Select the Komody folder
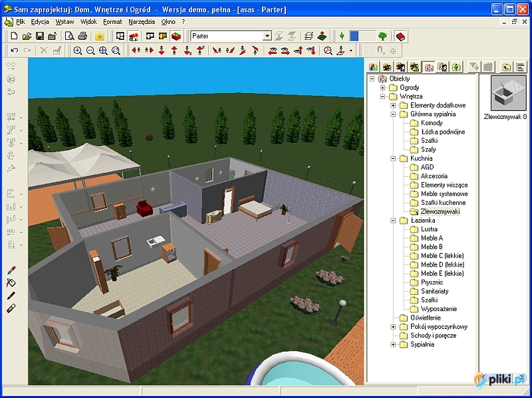532x398 pixels. [432, 123]
